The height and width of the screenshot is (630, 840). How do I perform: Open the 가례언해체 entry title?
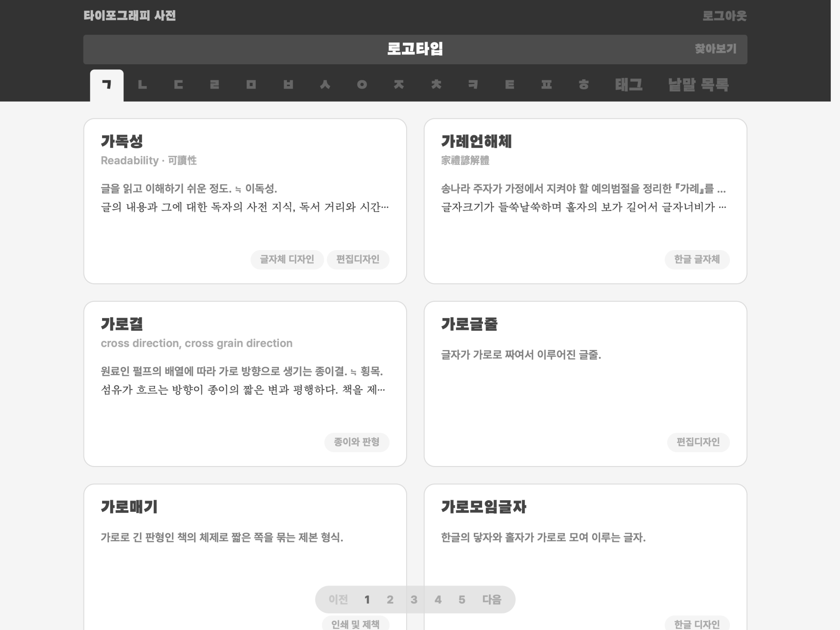476,142
